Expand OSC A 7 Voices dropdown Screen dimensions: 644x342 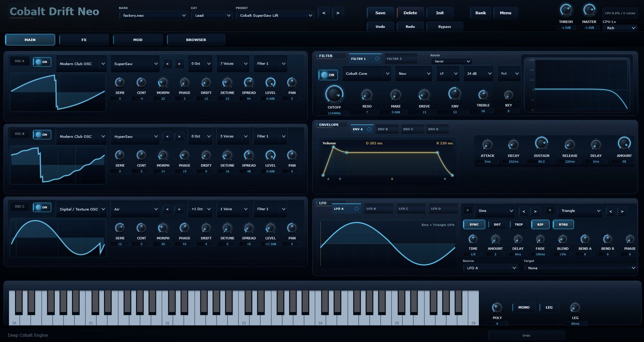pos(233,64)
